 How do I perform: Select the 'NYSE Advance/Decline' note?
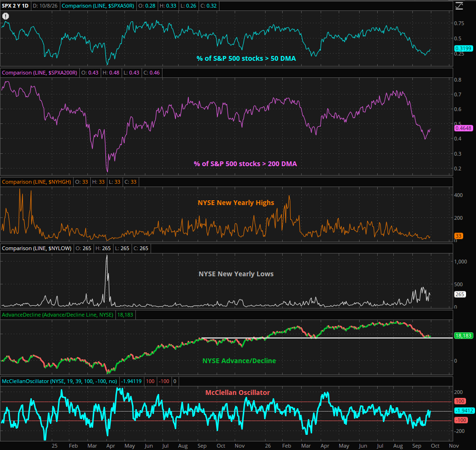tap(239, 361)
